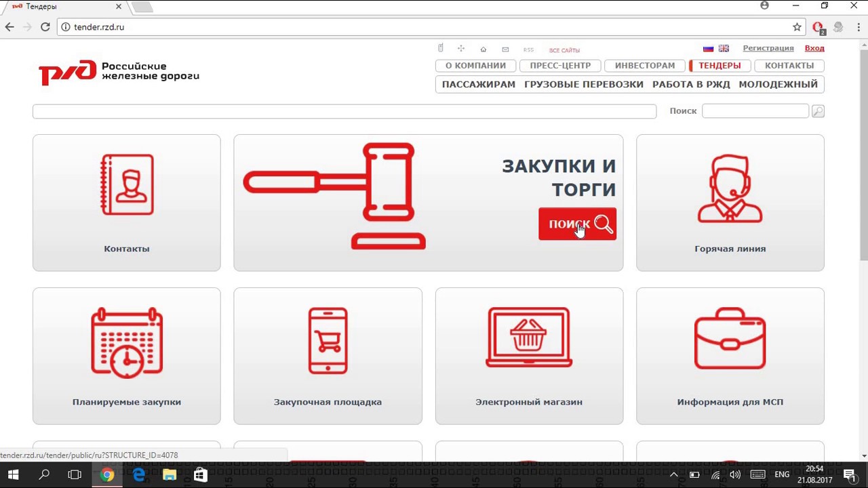
Task: Open Microsoft Edge from the taskbar
Action: (138, 475)
